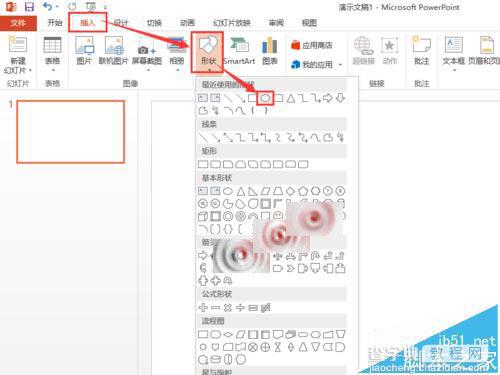Select donut shape in 基本形状 section
Image resolution: width=500 pixels, height=375 pixels.
click(228, 217)
